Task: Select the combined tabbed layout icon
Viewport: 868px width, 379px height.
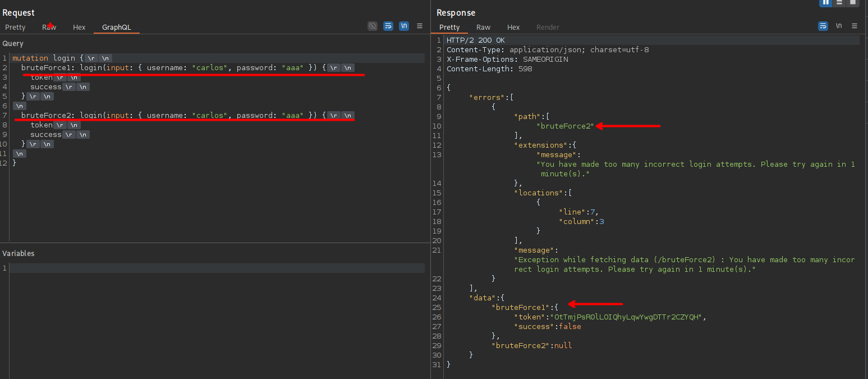Action: click(x=853, y=2)
